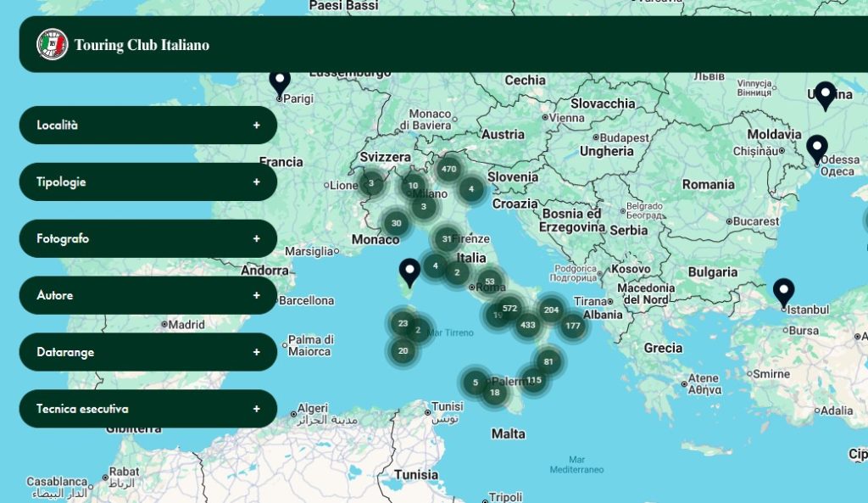
Task: Select the 177 marker cluster
Action: coord(573,326)
